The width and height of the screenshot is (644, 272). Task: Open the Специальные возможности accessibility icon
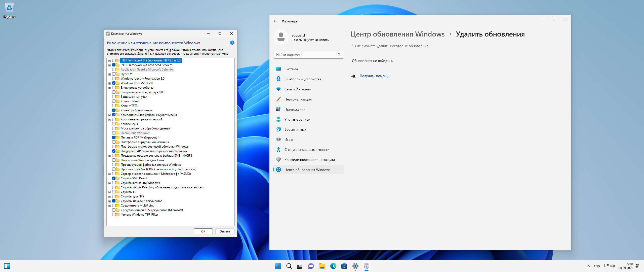click(278, 149)
